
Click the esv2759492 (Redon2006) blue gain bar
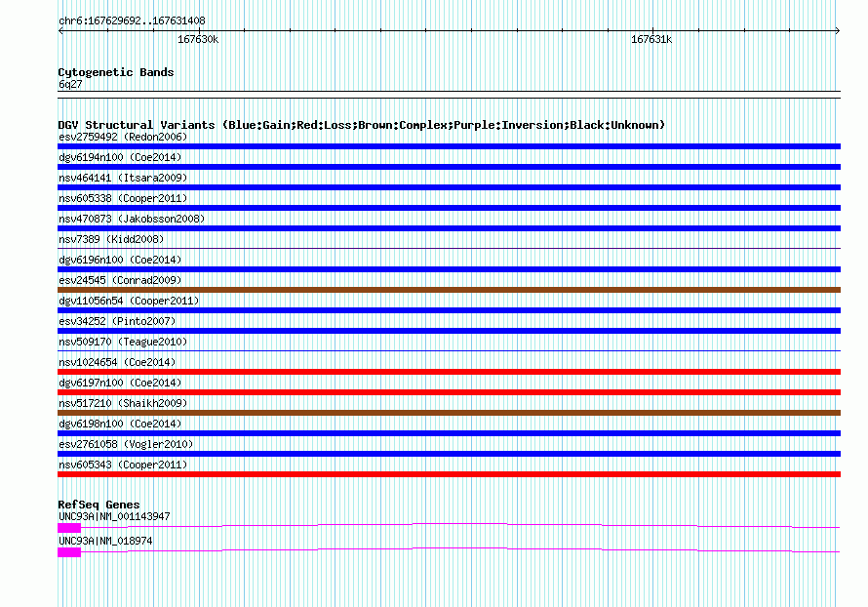[x=449, y=146]
